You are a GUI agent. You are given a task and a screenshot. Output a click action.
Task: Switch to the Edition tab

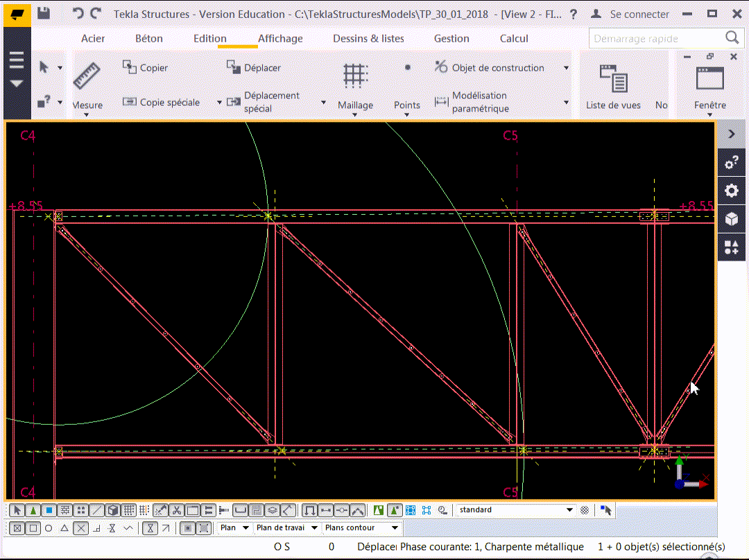pyautogui.click(x=209, y=39)
